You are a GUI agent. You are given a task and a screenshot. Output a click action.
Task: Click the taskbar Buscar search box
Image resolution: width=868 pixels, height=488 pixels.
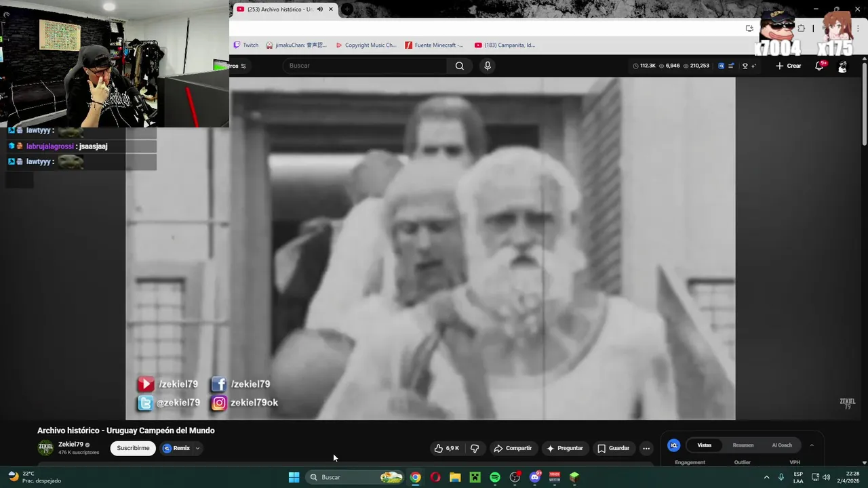(x=355, y=477)
